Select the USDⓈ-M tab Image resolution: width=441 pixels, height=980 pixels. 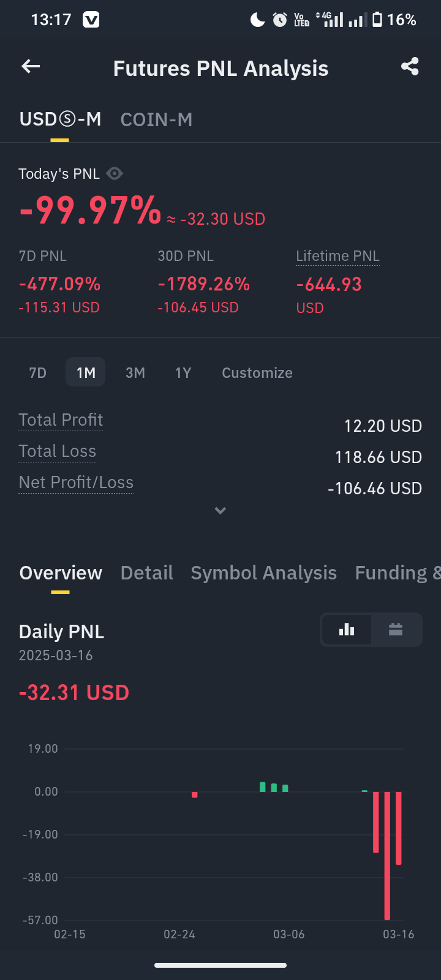coord(60,119)
